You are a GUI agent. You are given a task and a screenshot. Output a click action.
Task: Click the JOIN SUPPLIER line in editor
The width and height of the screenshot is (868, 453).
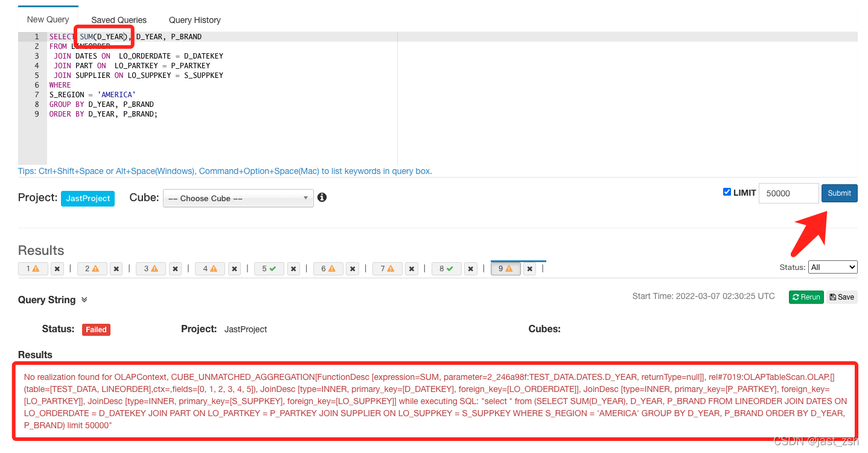pos(138,75)
